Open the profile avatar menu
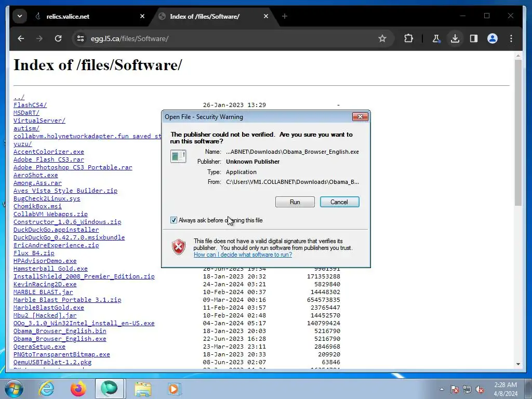Screen dimensions: 532x399 click(x=493, y=38)
